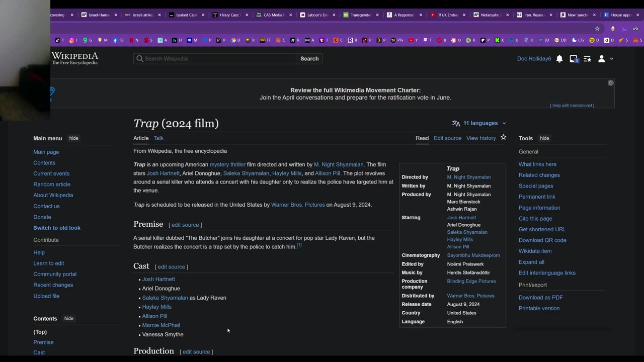
Task: Select the Read view tab
Action: click(x=422, y=138)
